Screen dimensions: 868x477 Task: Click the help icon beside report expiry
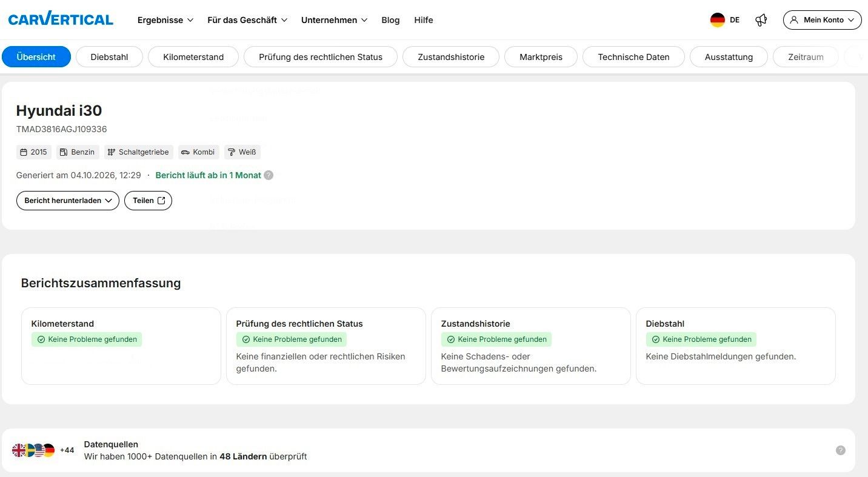269,175
